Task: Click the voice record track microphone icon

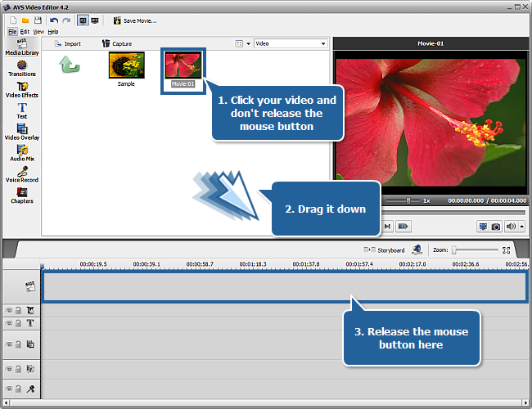Action: click(30, 389)
